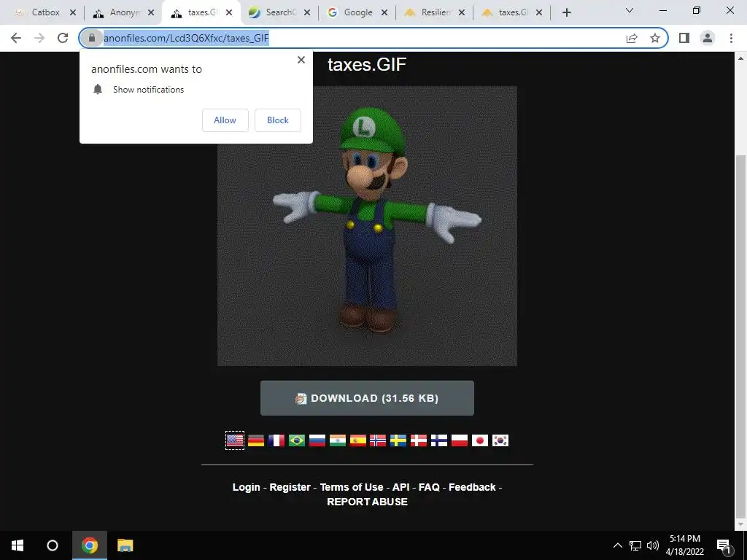Show hidden system tray icons
The width and height of the screenshot is (747, 560).
617,545
